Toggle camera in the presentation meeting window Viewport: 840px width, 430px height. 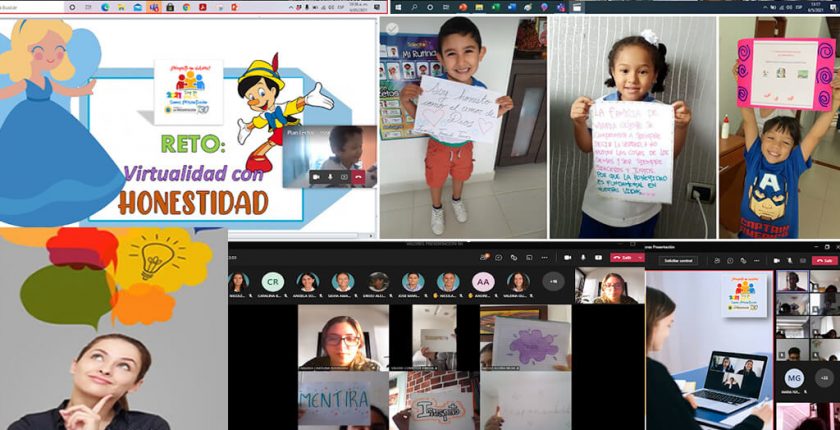click(776, 261)
